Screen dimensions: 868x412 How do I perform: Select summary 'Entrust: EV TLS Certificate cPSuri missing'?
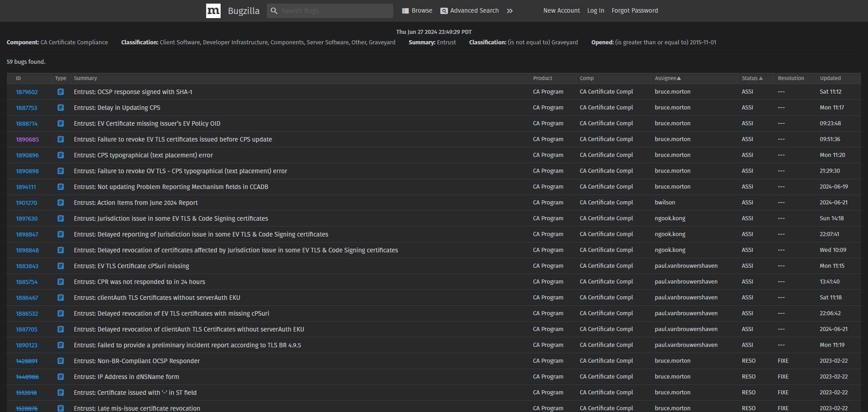pos(132,266)
